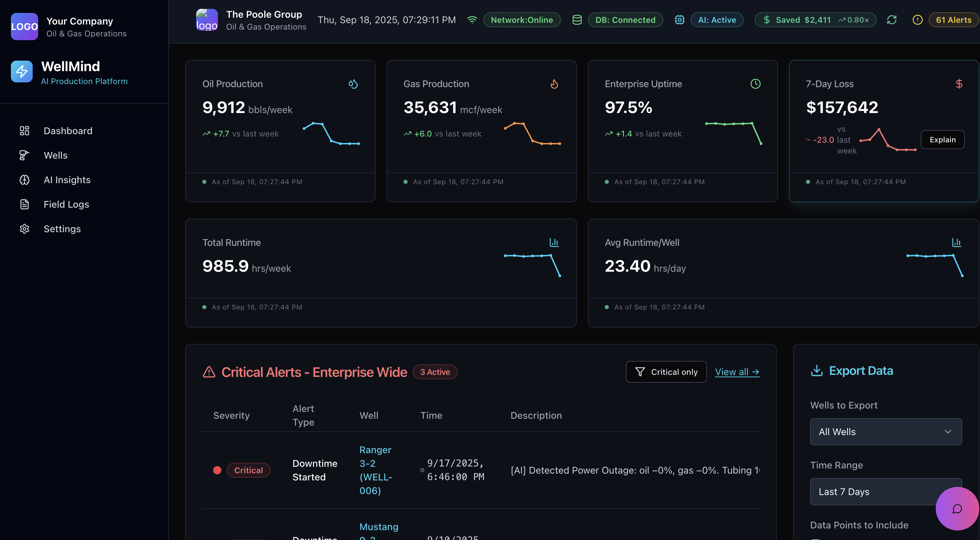980x540 pixels.
Task: Navigate to AI Insights in the sidebar
Action: 67,179
